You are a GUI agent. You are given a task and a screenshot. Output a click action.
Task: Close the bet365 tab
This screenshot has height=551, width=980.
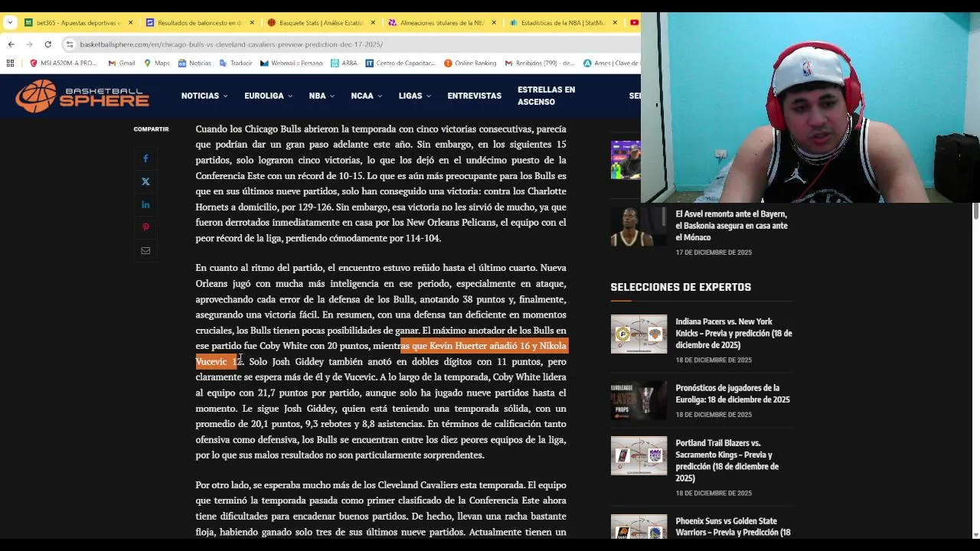[x=130, y=23]
